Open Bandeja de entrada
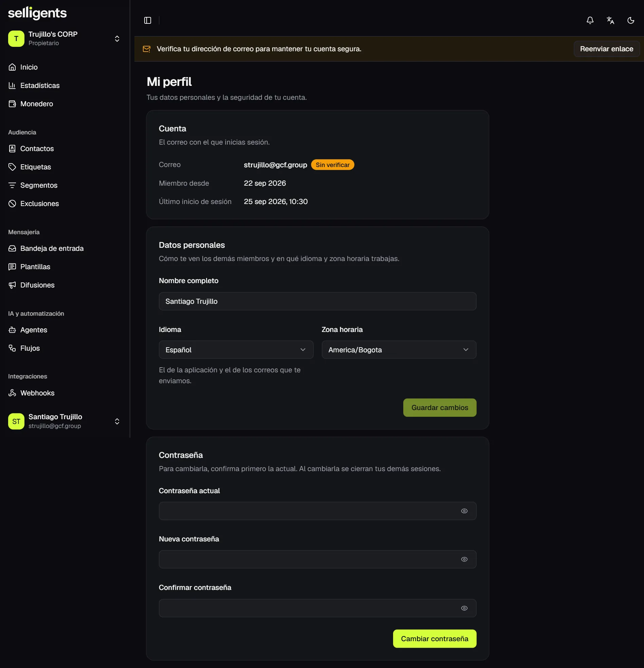Screen dimensions: 644x668 pyautogui.click(x=65, y=248)
